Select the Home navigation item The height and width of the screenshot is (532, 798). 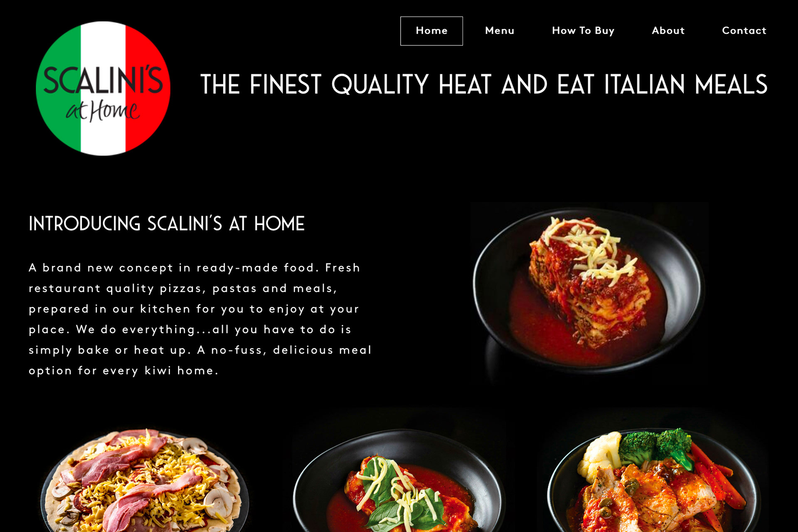431,31
